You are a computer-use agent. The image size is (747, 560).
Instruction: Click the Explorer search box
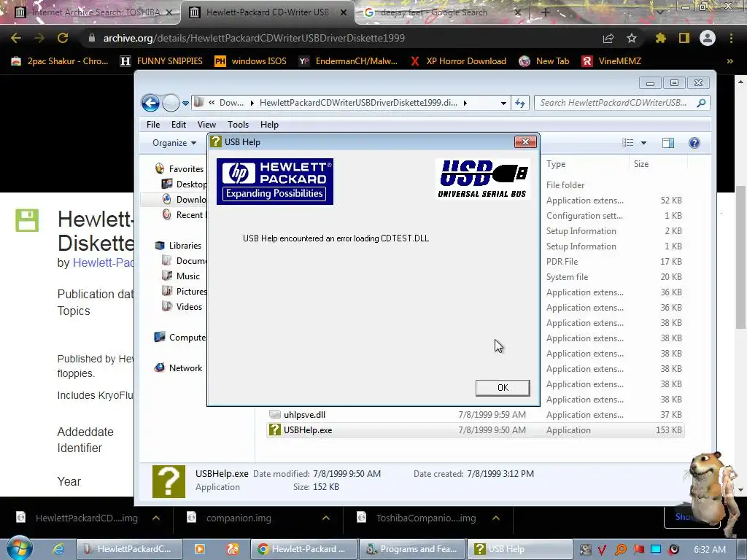coord(622,103)
